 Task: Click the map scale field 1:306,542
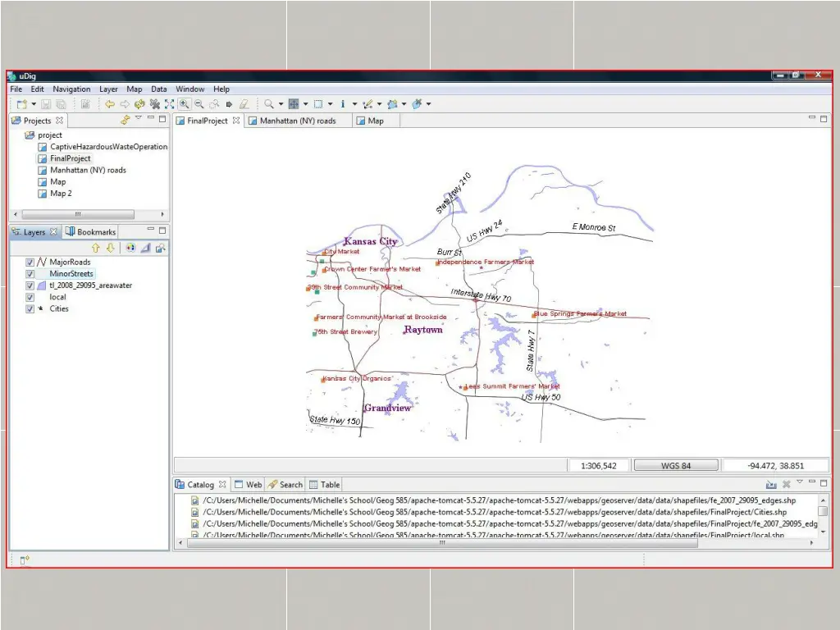(599, 466)
